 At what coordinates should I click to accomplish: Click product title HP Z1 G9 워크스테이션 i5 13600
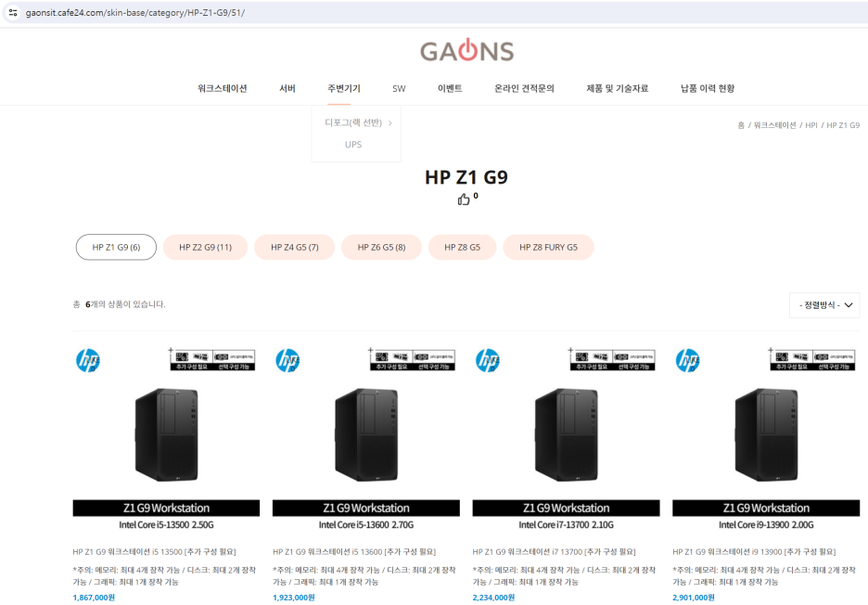tap(354, 552)
